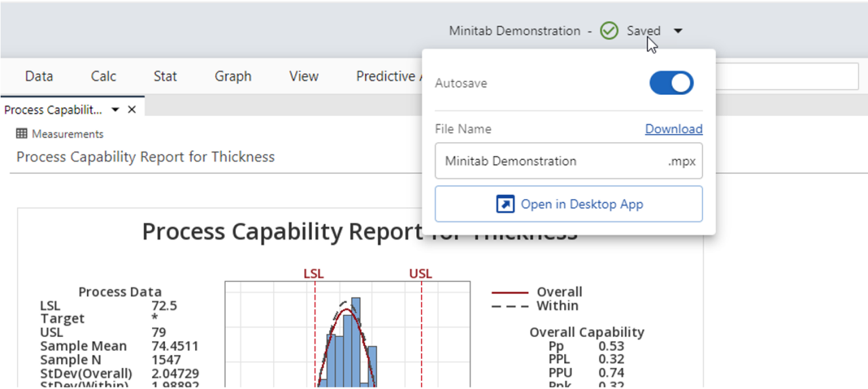The height and width of the screenshot is (389, 868).
Task: Open the Data menu
Action: 39,77
